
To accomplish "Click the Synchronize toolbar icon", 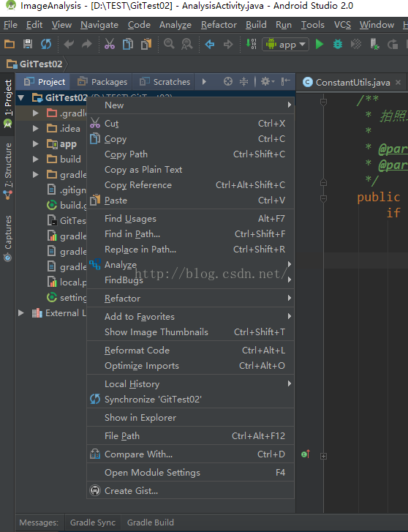I will [46, 44].
